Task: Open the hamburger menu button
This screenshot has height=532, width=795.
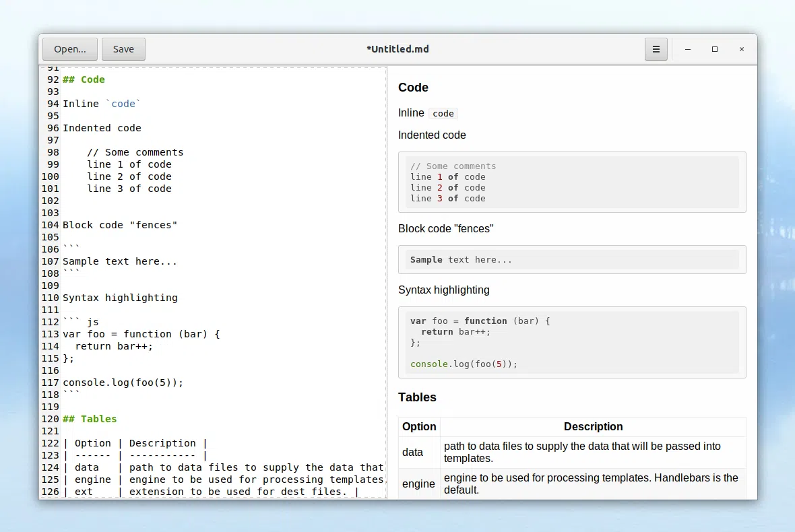Action: (x=656, y=49)
